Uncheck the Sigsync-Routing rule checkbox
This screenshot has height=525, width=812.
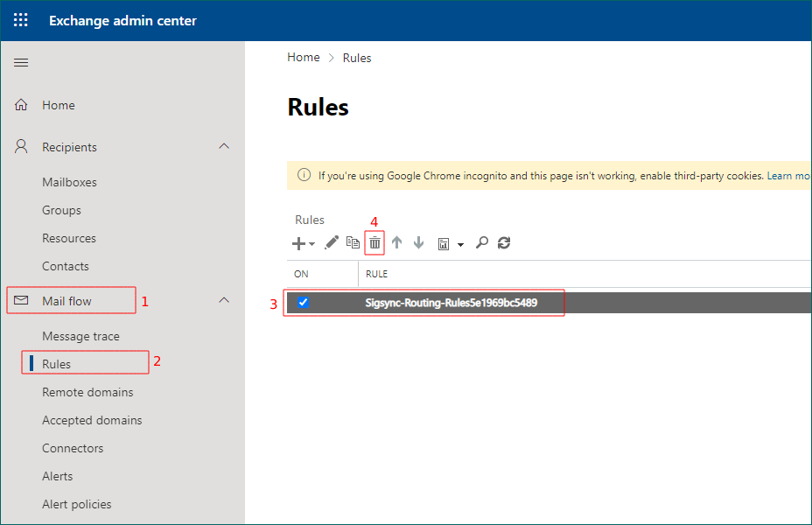click(303, 303)
